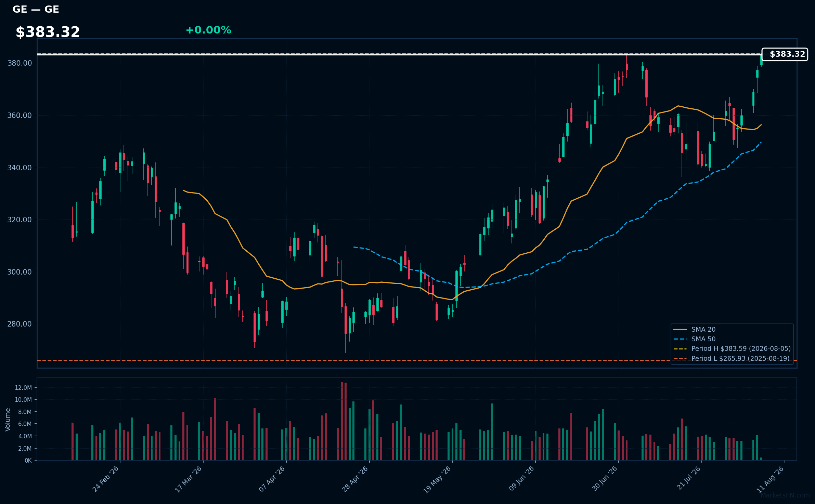The width and height of the screenshot is (815, 504).
Task: Click the vertical Volume axis title
Action: pyautogui.click(x=8, y=420)
